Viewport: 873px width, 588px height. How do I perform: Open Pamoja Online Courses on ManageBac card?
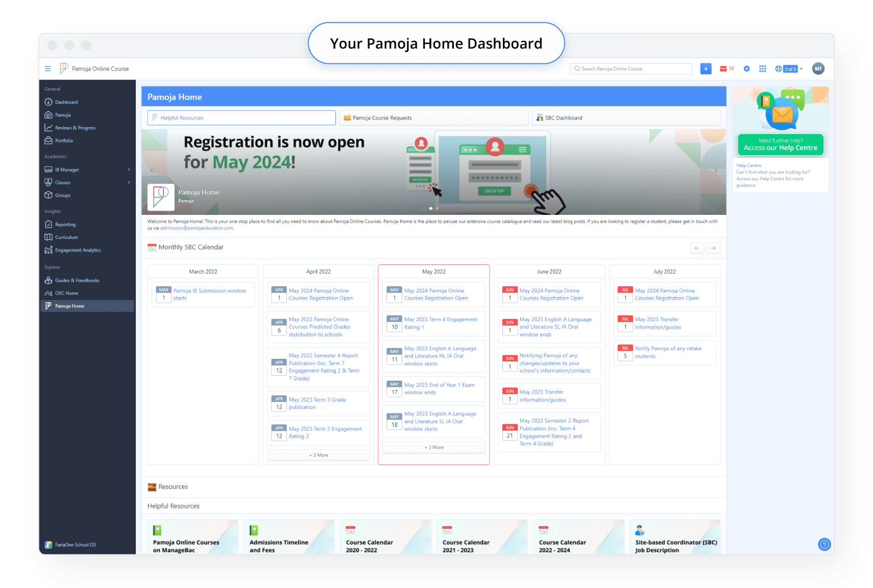pos(192,537)
